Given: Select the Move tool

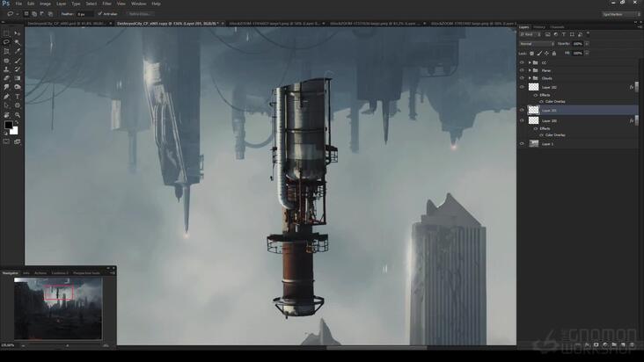Looking at the screenshot, I should pos(18,33).
